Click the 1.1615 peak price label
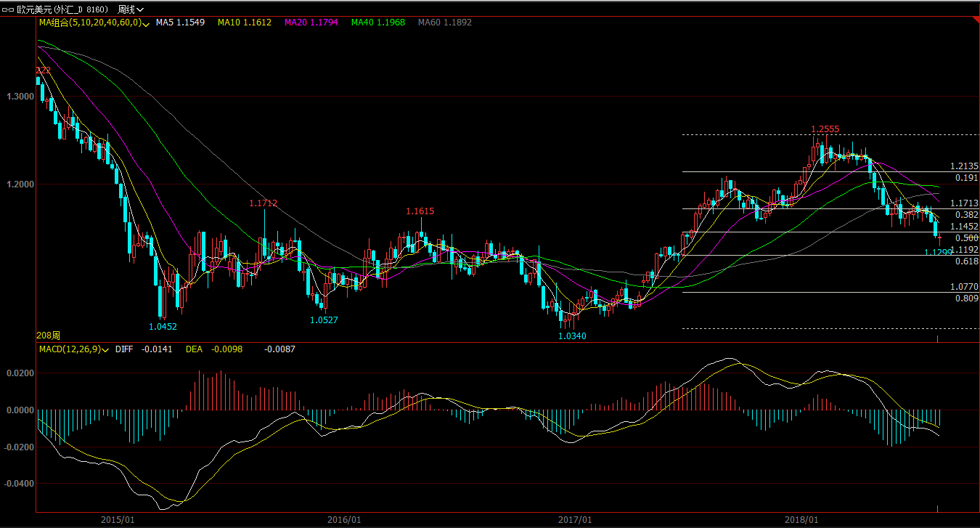The height and width of the screenshot is (528, 980). (420, 211)
